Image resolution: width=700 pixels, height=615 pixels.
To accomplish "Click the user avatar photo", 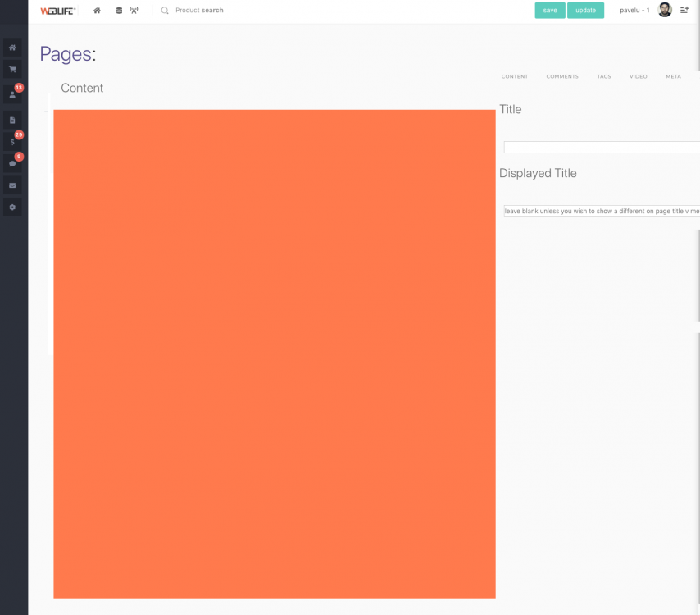I will coord(665,11).
